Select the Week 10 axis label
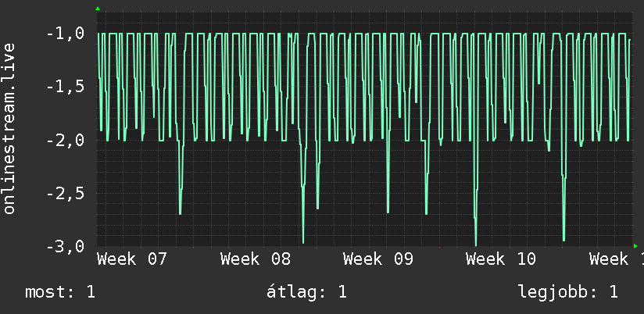This screenshot has height=314, width=644. (x=501, y=259)
